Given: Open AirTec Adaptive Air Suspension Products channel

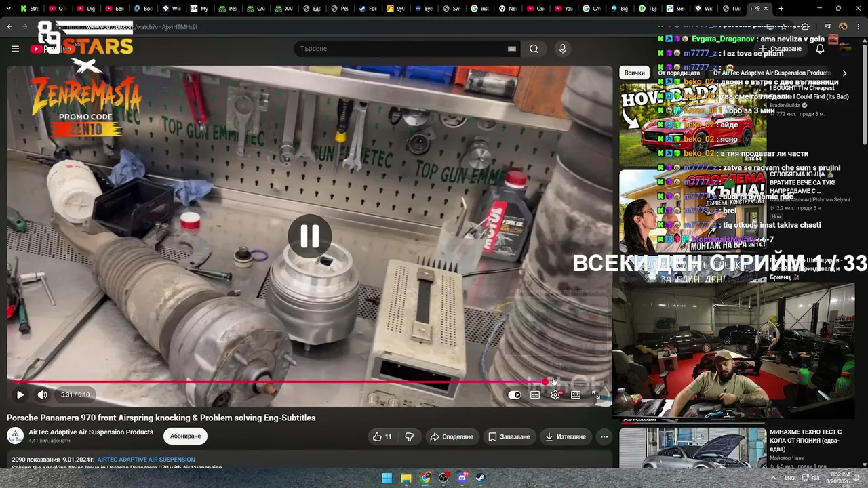Looking at the screenshot, I should pyautogui.click(x=91, y=432).
